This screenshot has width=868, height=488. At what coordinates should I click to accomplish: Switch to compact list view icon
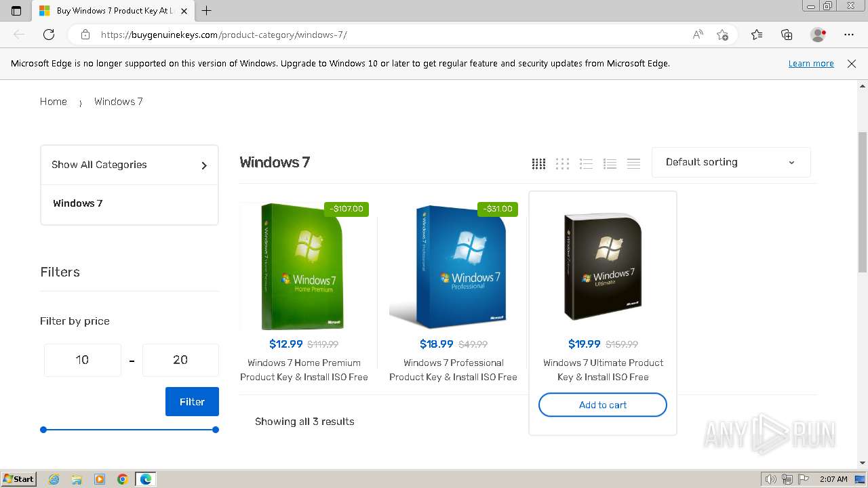610,163
